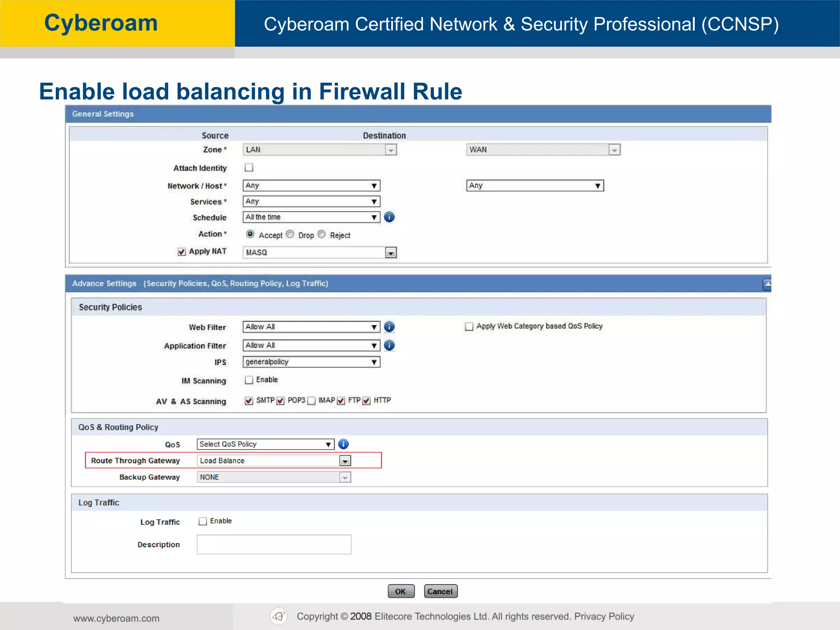Click the Source column heading

215,135
